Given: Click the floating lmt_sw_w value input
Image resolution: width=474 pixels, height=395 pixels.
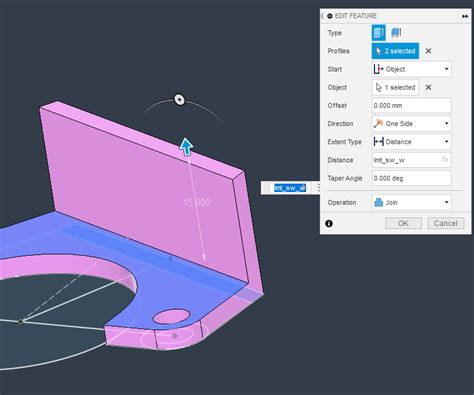Looking at the screenshot, I should point(290,188).
